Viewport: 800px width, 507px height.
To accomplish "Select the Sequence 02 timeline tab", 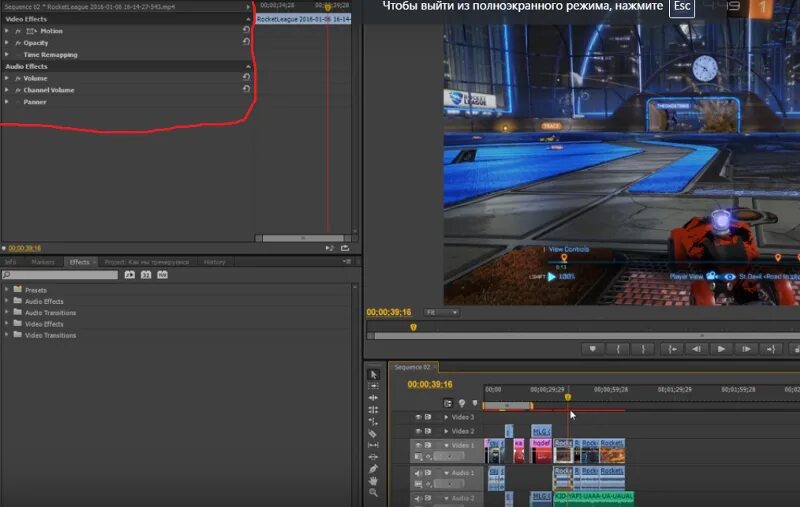I will (x=412, y=367).
